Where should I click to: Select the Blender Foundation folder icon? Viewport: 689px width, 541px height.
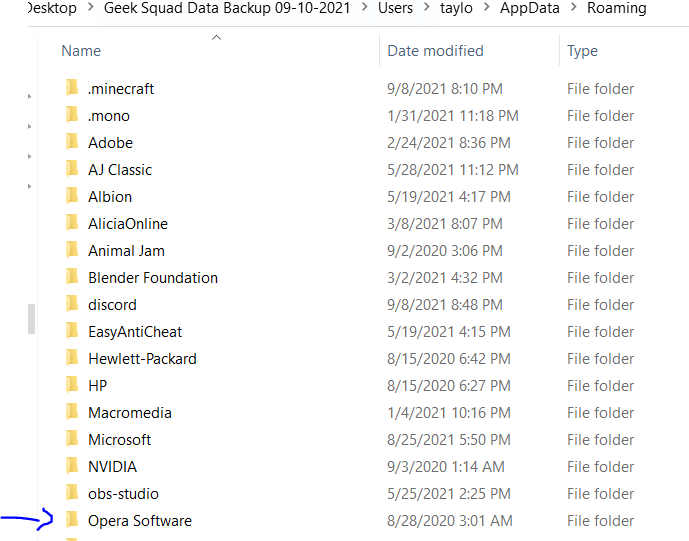pyautogui.click(x=72, y=277)
